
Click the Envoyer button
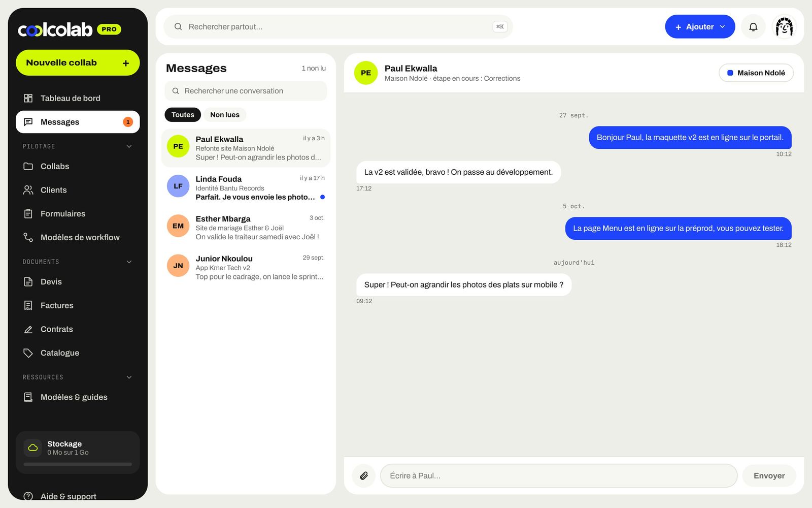[x=769, y=476]
